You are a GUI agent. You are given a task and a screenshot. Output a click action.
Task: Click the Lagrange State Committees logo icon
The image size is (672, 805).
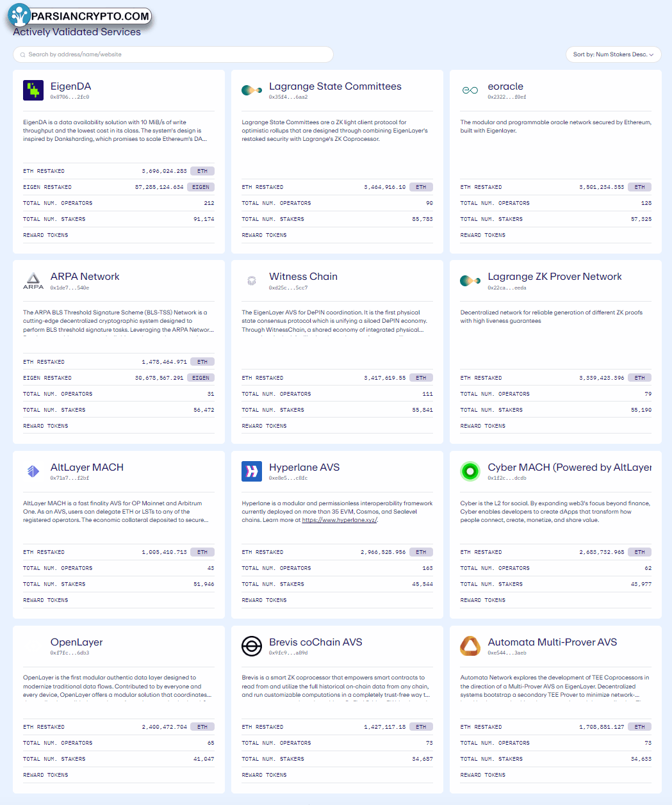pyautogui.click(x=252, y=90)
